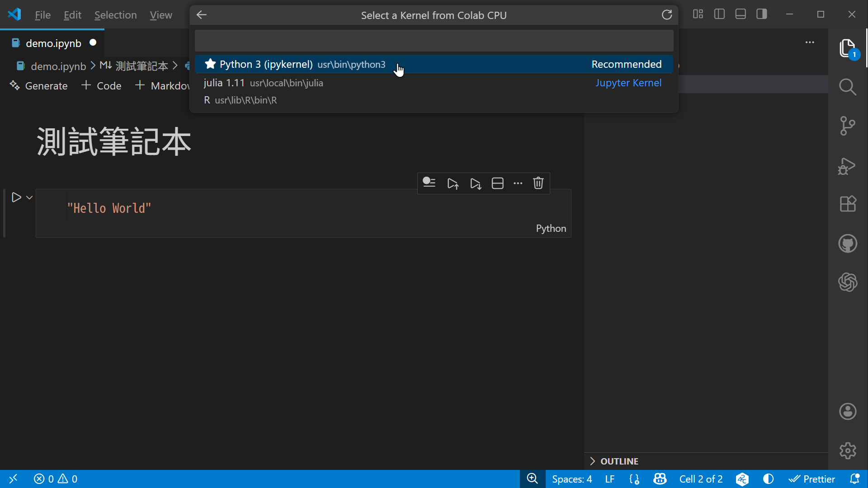Select Python 3 (ipykernel) kernel
Viewport: 868px width, 488px height.
[434, 64]
